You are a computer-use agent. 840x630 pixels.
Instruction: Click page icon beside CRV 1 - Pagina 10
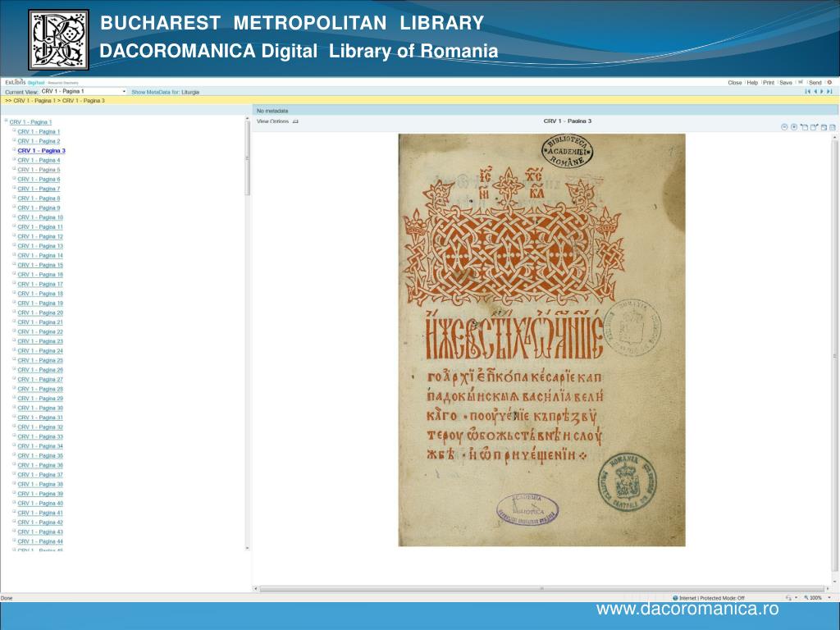pyautogui.click(x=14, y=217)
